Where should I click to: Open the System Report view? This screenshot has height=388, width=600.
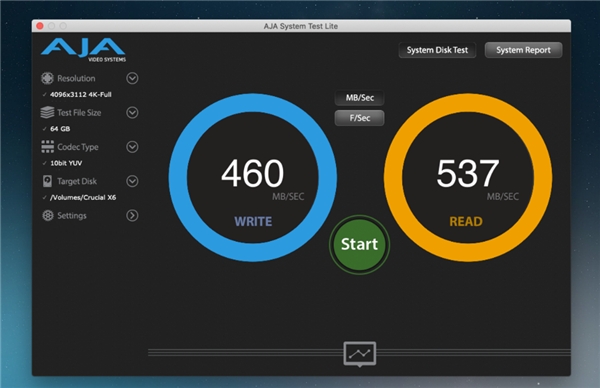tap(523, 50)
